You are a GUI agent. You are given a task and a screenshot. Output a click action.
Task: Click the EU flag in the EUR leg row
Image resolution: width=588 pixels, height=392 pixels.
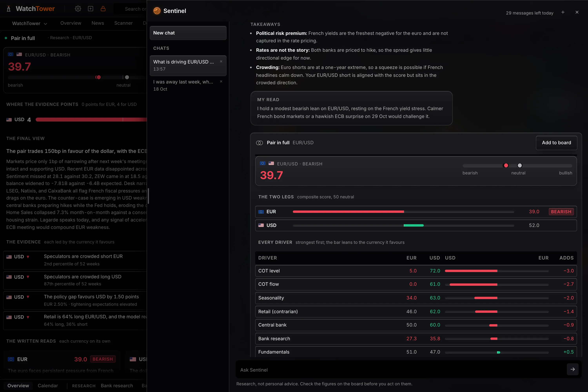pyautogui.click(x=261, y=212)
